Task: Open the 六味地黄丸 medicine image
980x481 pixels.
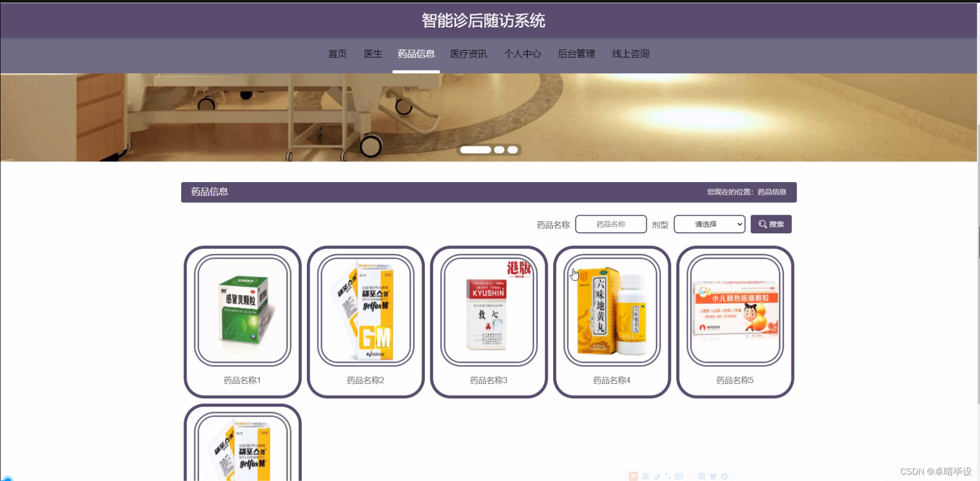Action: coord(612,310)
